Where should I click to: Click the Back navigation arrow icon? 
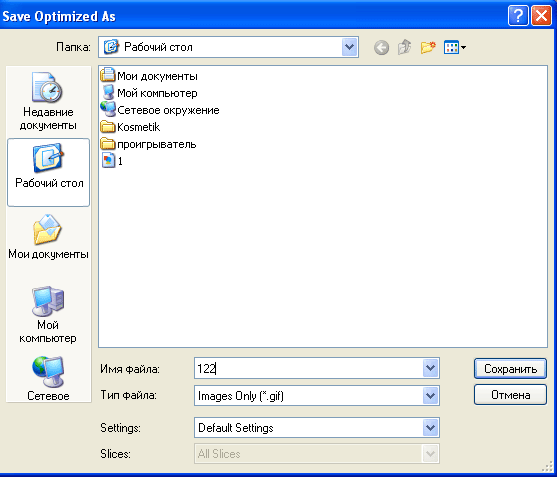[381, 47]
